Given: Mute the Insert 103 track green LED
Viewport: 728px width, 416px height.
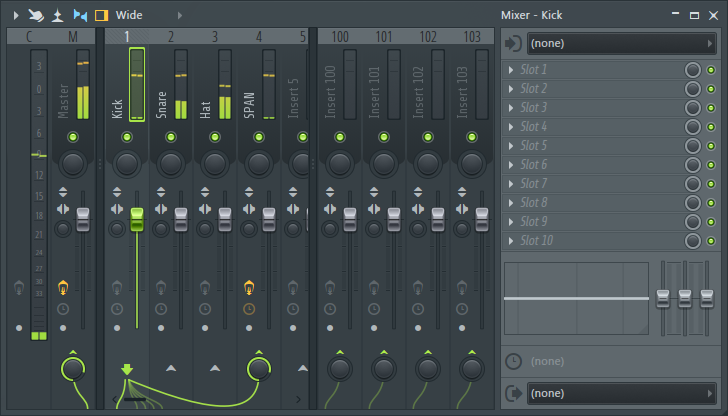Looking at the screenshot, I should pos(472,137).
